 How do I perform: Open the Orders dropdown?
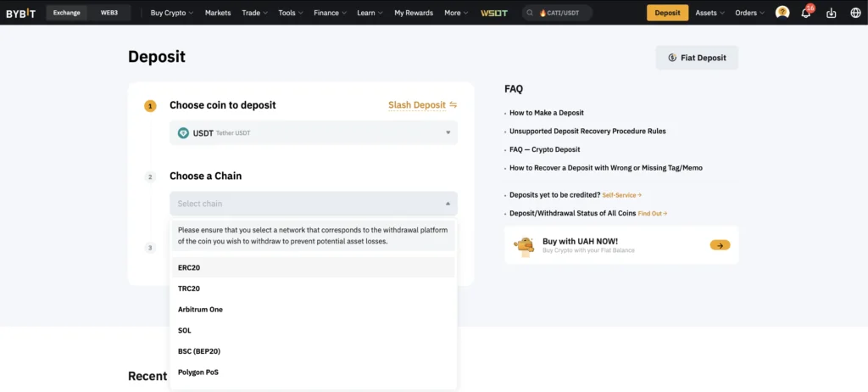[749, 13]
